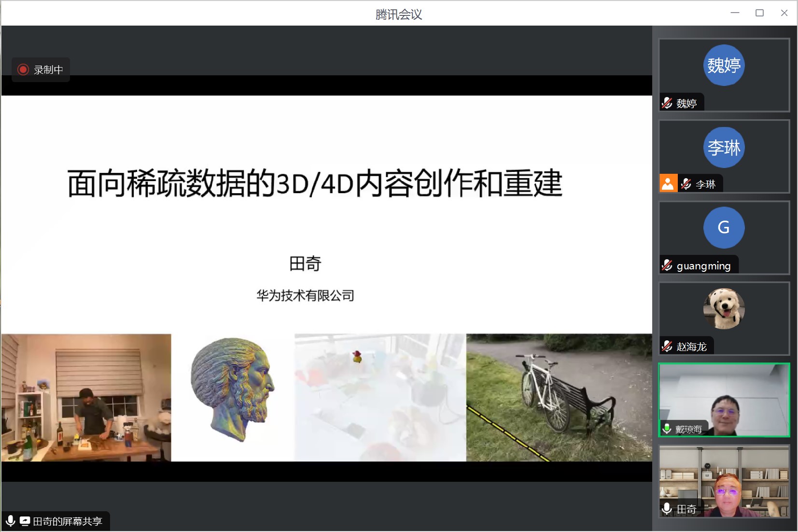Click the muted microphone icon beside 赵海龙
The width and height of the screenshot is (798, 532).
[x=667, y=346]
